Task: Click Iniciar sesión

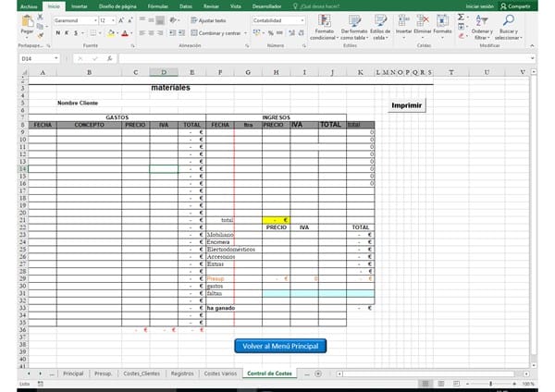Action: [x=479, y=6]
